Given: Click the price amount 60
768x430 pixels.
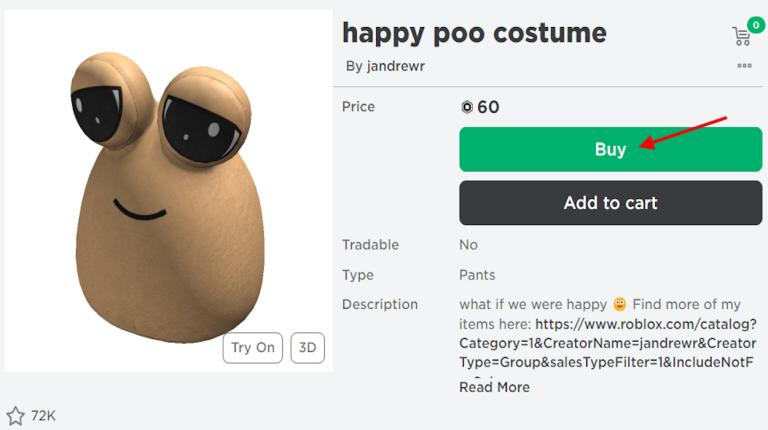Looking at the screenshot, I should (488, 107).
